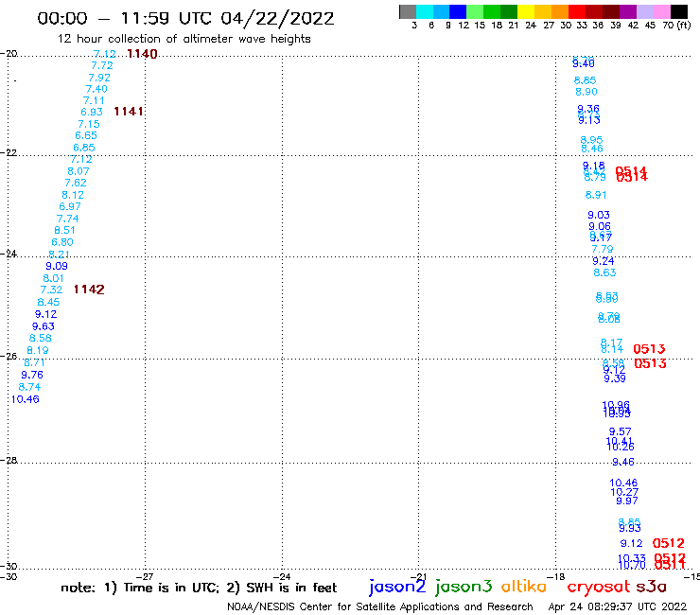Click the wave height value 8.07
Screen dimensions: 700x615
tap(79, 171)
